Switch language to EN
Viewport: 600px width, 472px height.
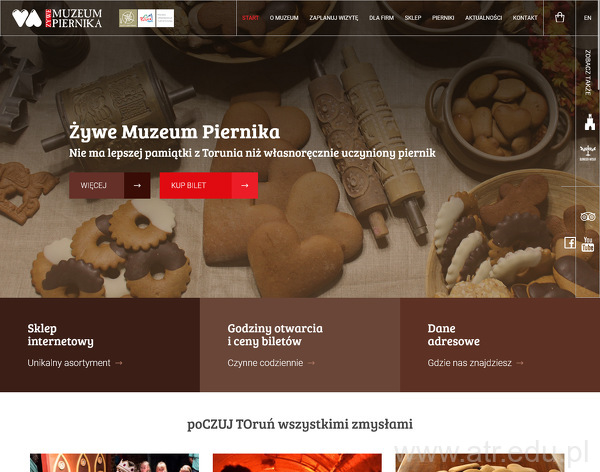click(x=587, y=18)
